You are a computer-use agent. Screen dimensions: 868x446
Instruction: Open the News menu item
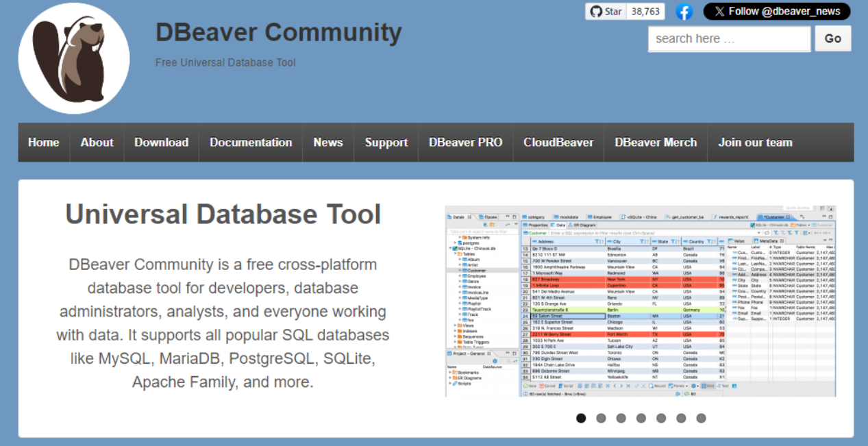328,143
